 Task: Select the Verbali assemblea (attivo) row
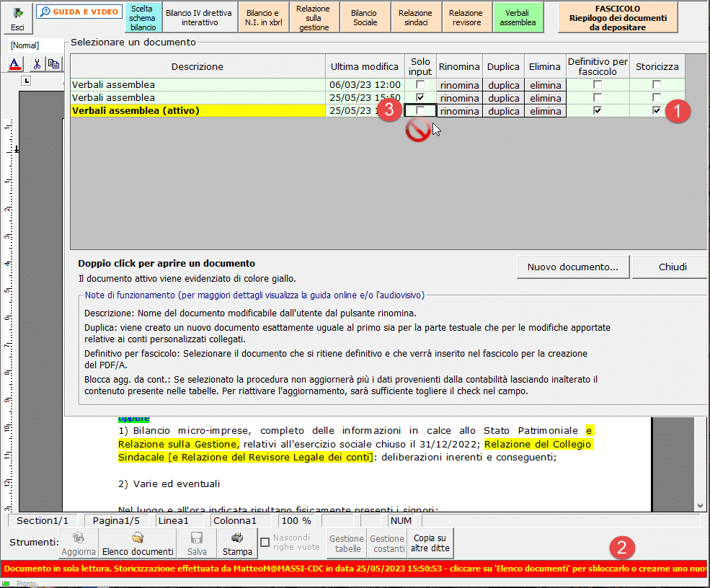coord(198,110)
